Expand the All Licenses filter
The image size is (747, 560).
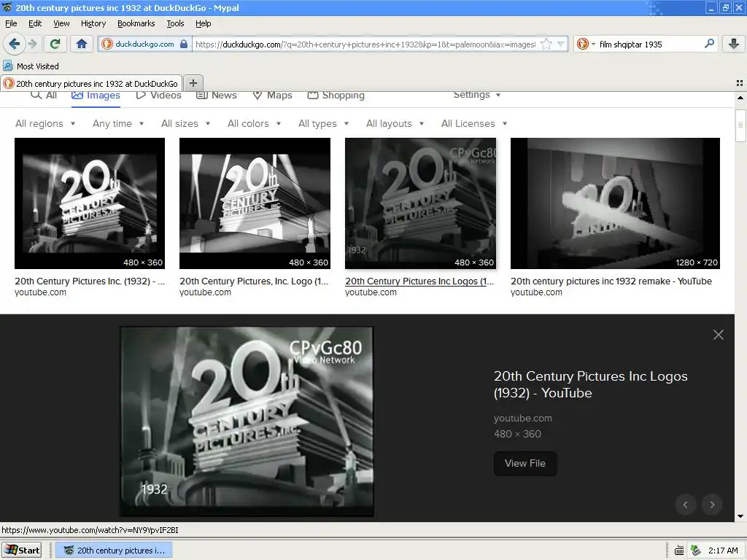474,123
